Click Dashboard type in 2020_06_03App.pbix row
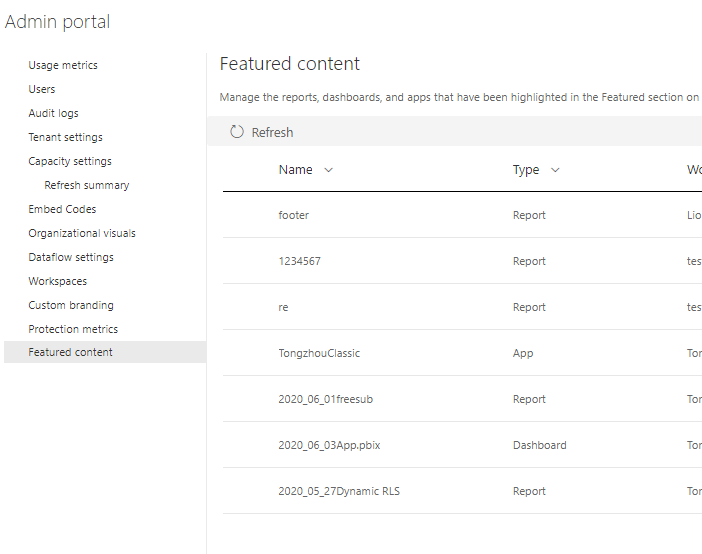Screen dimensions: 702x554 (x=539, y=445)
